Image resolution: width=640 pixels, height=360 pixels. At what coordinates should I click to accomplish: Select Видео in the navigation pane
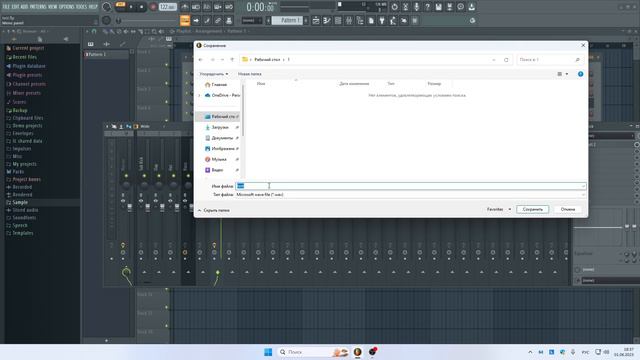214,170
